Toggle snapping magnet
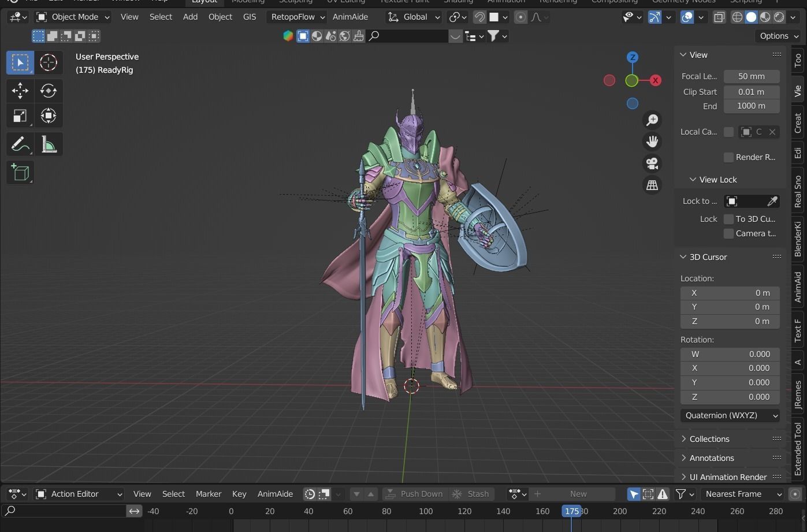Image resolution: width=807 pixels, height=532 pixels. [479, 17]
